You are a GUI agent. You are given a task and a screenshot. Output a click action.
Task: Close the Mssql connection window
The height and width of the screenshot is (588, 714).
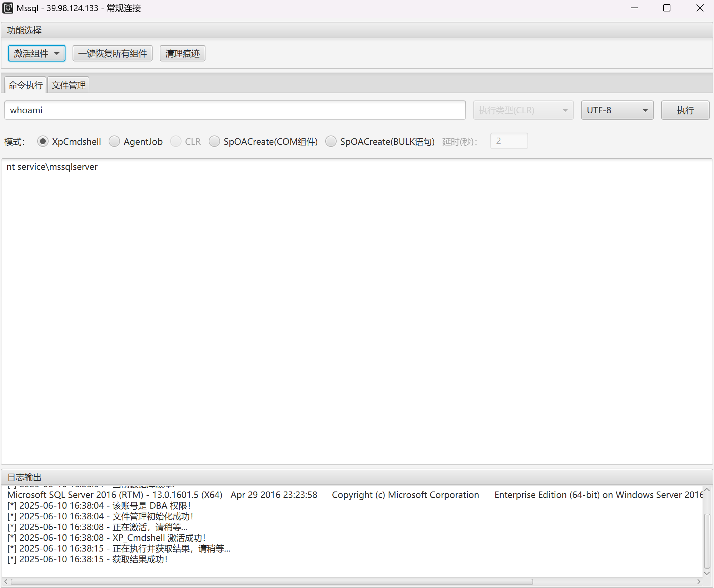click(x=700, y=8)
